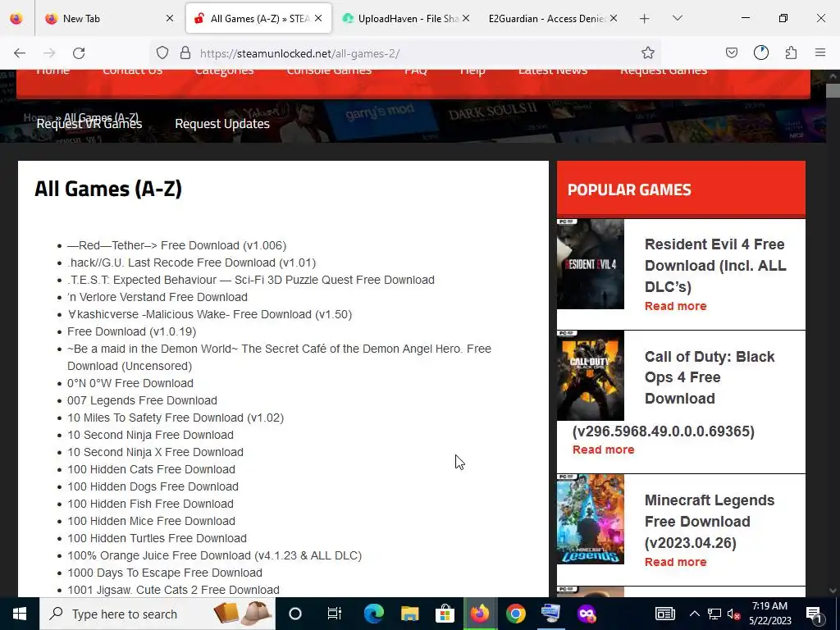Open 1001 Jigsaw Cute Cats 2 link
This screenshot has height=630, width=840.
pos(173,590)
